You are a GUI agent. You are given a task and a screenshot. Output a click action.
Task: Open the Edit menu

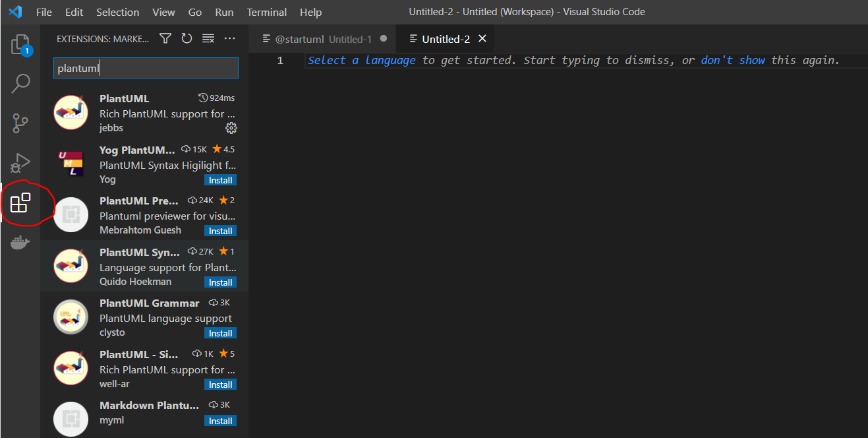(74, 12)
